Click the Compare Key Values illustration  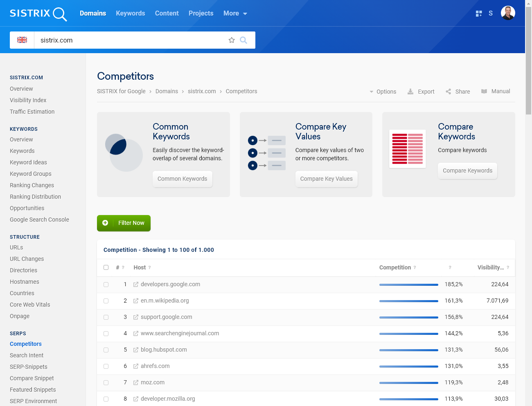click(267, 153)
